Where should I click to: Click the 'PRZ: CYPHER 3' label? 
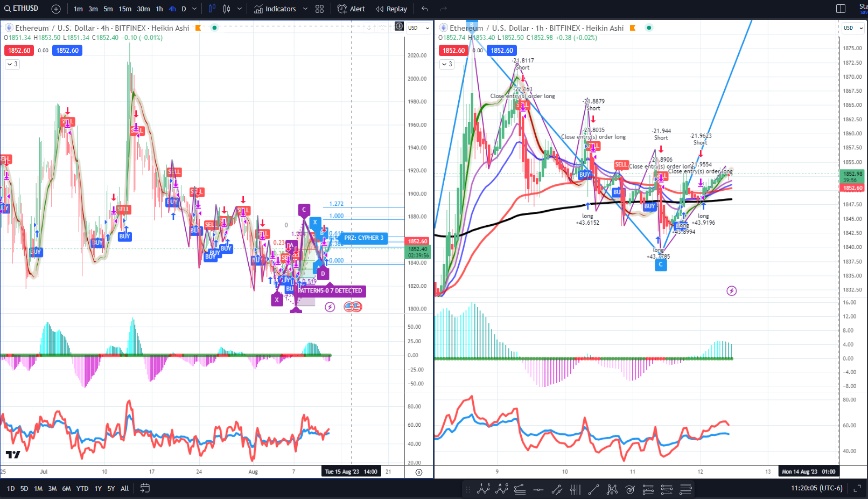click(x=363, y=238)
